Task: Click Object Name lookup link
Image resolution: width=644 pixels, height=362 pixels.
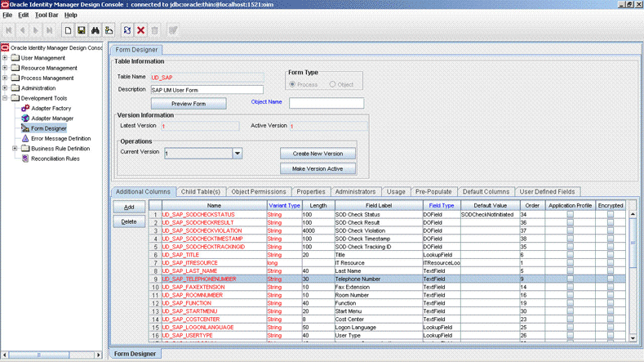Action: click(267, 102)
